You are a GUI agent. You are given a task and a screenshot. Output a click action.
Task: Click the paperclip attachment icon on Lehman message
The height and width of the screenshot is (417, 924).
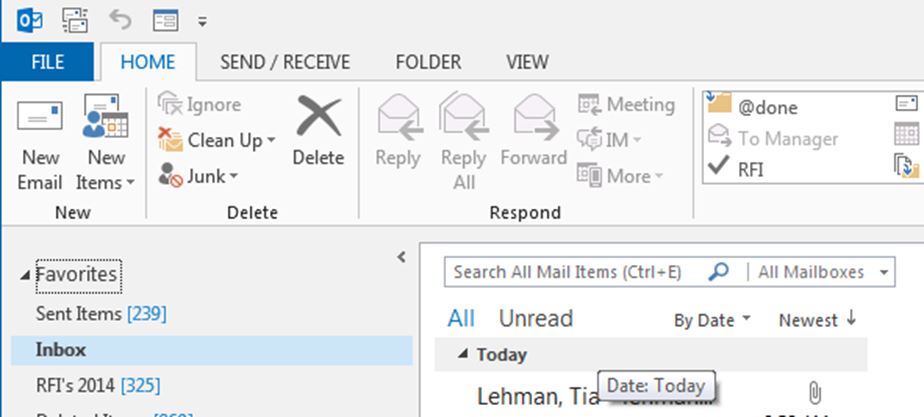(x=814, y=393)
